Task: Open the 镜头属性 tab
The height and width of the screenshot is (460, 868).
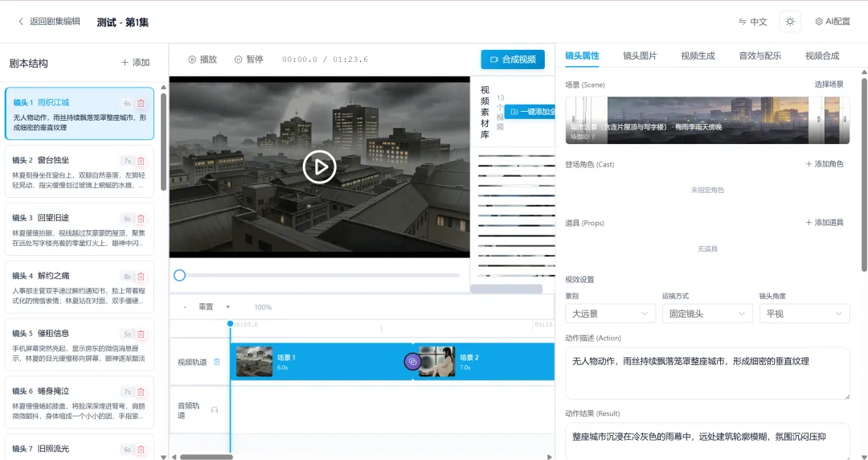Action: (582, 55)
